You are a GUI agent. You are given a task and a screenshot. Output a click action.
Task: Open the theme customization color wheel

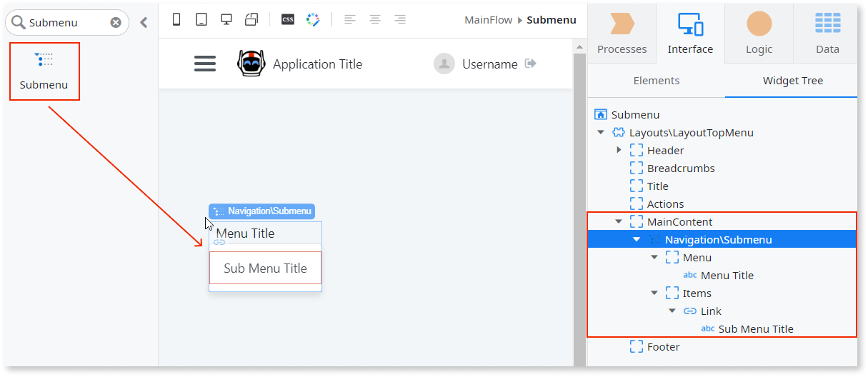(x=313, y=20)
